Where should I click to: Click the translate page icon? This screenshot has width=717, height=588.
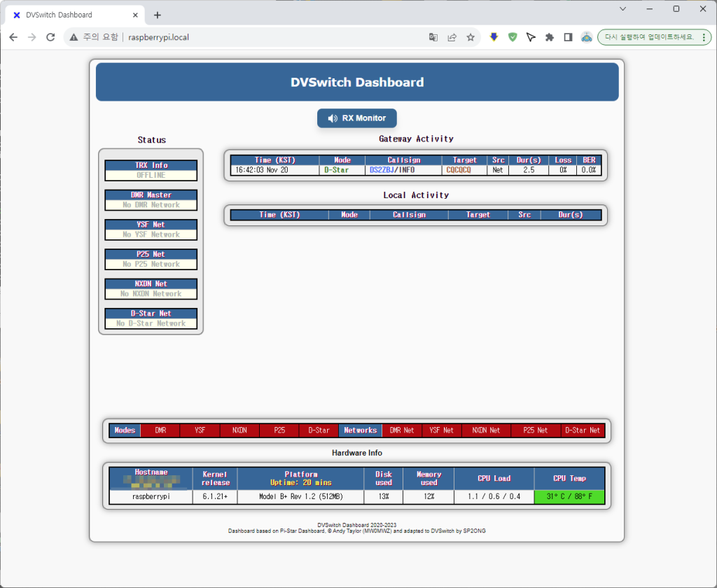click(434, 37)
